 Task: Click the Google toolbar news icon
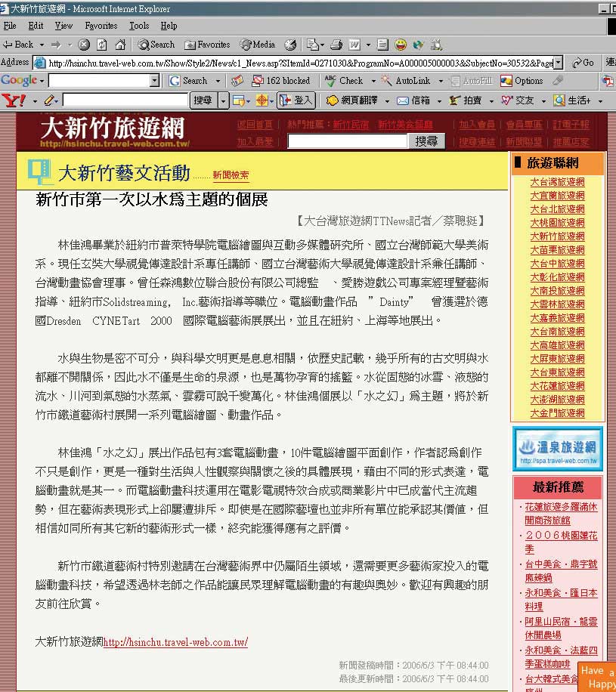click(x=237, y=81)
